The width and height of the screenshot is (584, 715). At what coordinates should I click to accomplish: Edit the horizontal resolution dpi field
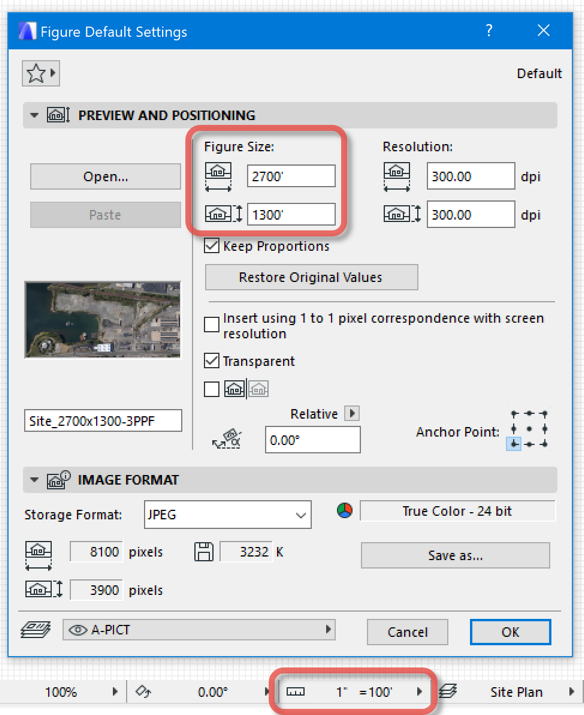pyautogui.click(x=471, y=176)
